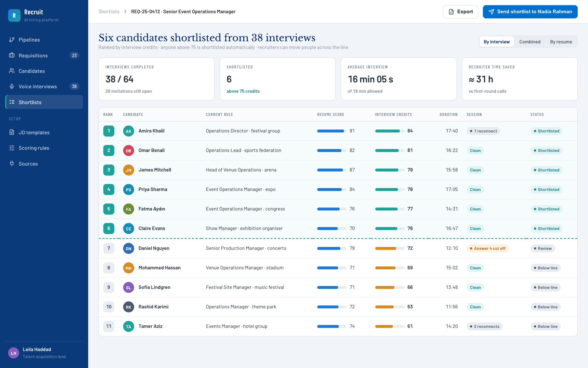
Task: Click Sofia Lindgren's Clean session tag
Action: [475, 287]
